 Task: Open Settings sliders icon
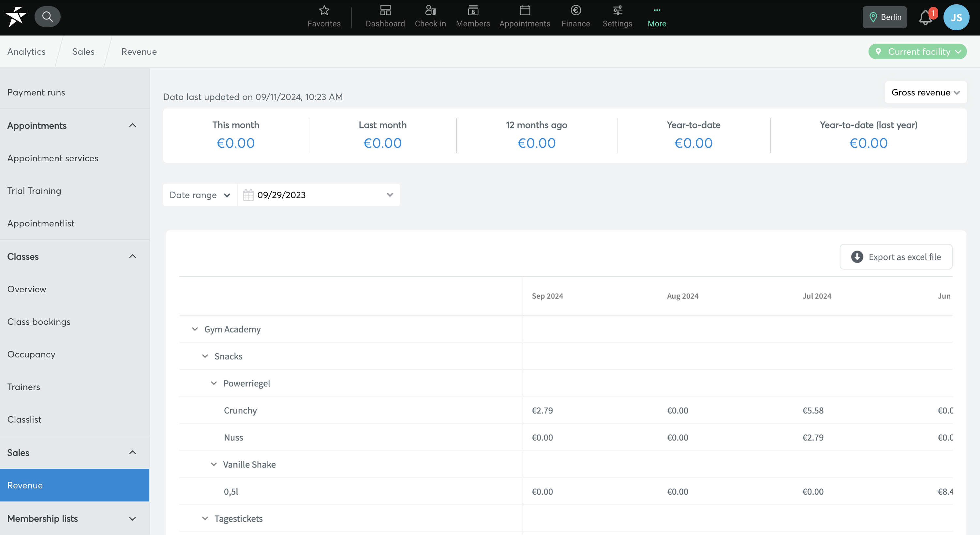(x=617, y=11)
